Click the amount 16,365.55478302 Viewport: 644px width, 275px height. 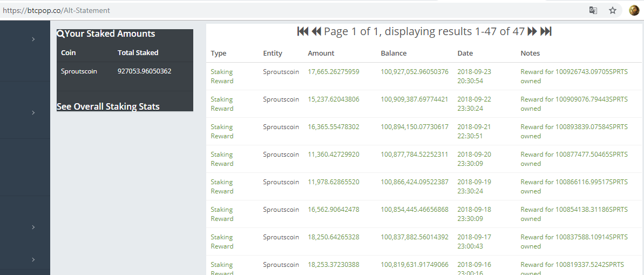tap(334, 126)
